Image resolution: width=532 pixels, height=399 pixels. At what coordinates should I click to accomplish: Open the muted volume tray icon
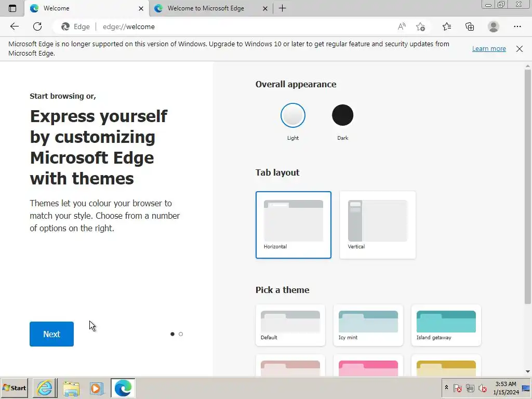tap(482, 388)
